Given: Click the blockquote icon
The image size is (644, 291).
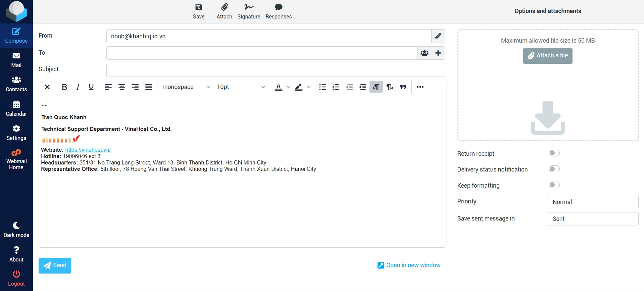Looking at the screenshot, I should pyautogui.click(x=403, y=87).
